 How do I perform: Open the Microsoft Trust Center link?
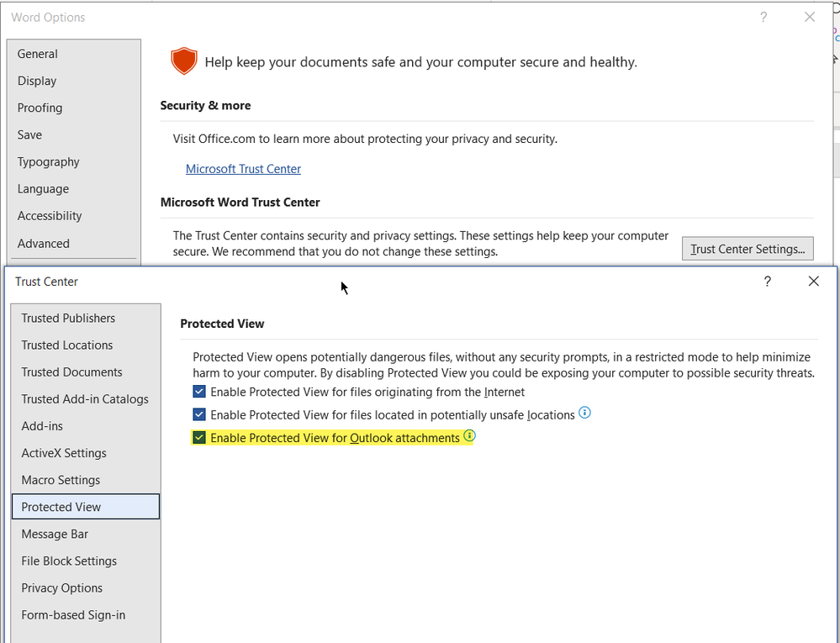[x=243, y=169]
